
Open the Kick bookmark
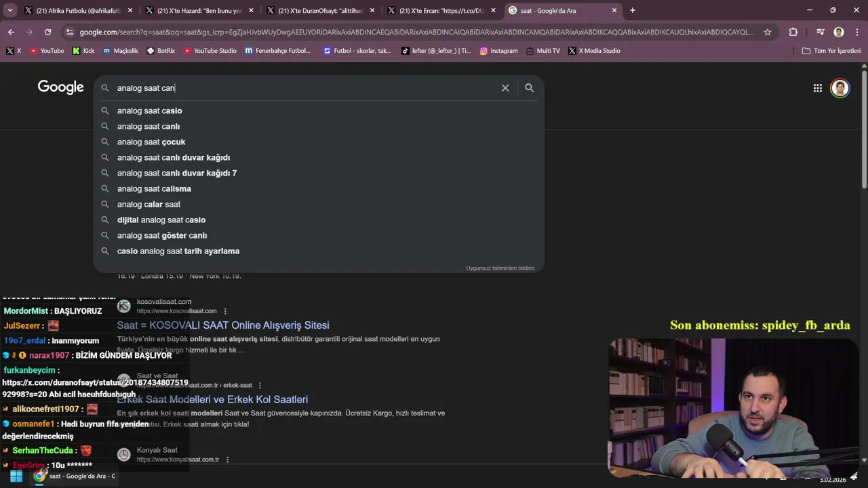(83, 51)
